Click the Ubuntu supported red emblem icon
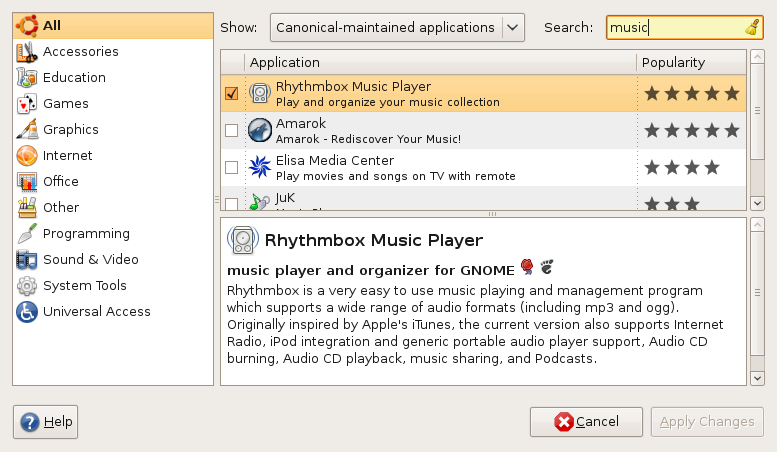Viewport: 777px width, 452px height. (527, 267)
